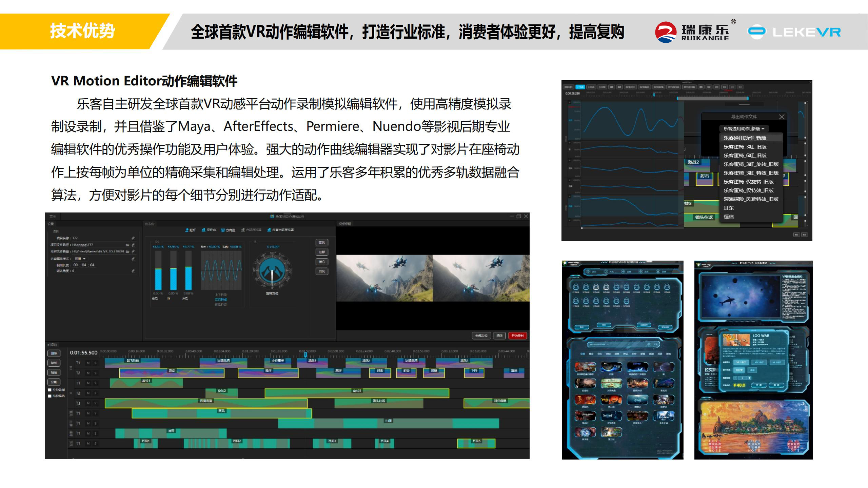Image resolution: width=868 pixels, height=488 pixels.
Task: Choose 耳东 from export list
Action: (x=751, y=208)
